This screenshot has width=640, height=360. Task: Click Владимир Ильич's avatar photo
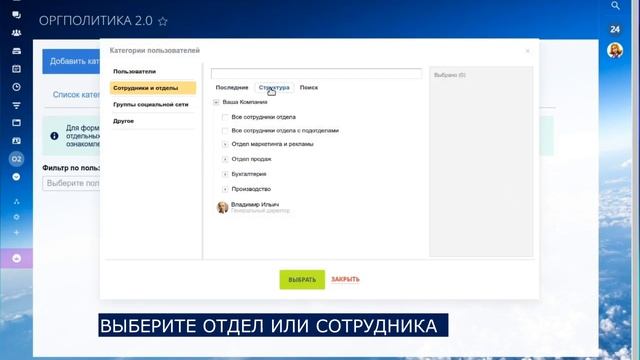tap(222, 207)
